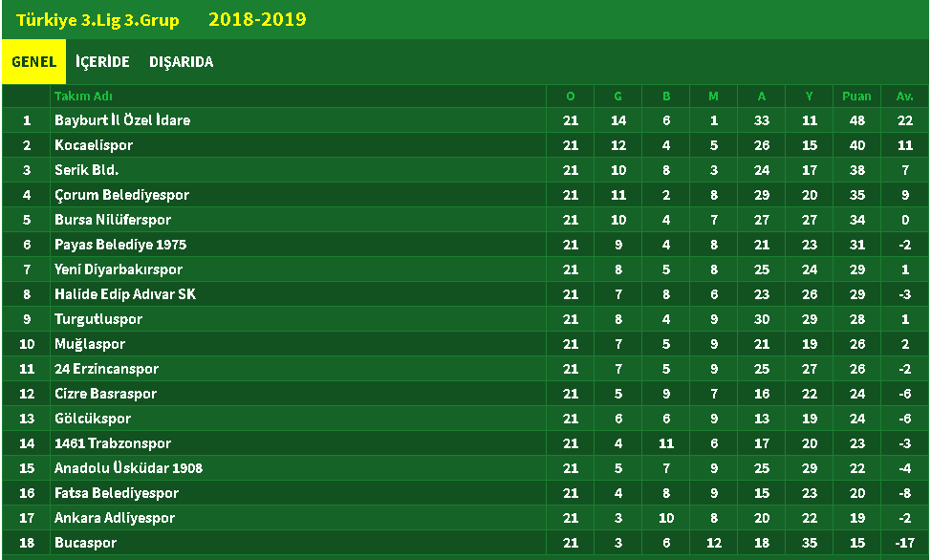Select the DIŞARIDA tab

181,62
